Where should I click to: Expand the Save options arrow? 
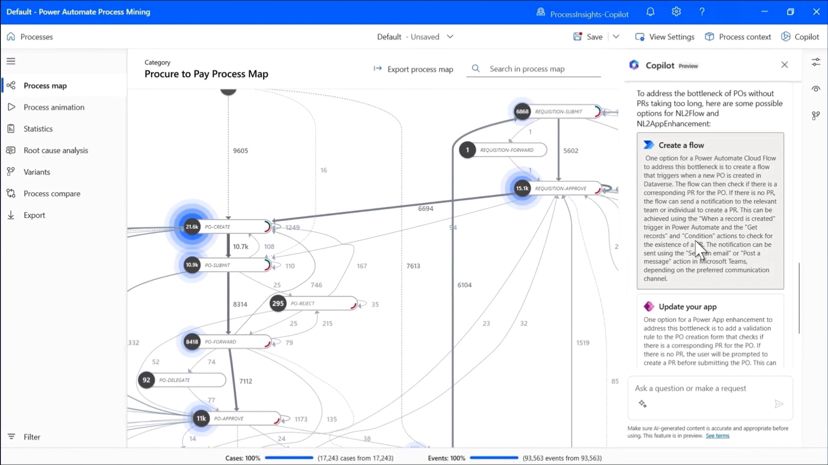coord(613,37)
